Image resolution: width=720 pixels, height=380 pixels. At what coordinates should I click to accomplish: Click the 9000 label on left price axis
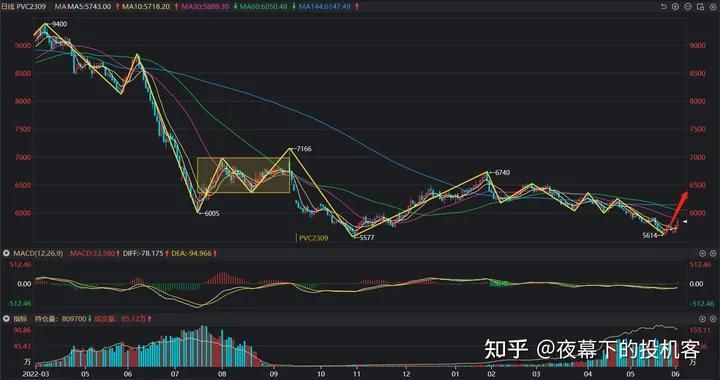[24, 45]
